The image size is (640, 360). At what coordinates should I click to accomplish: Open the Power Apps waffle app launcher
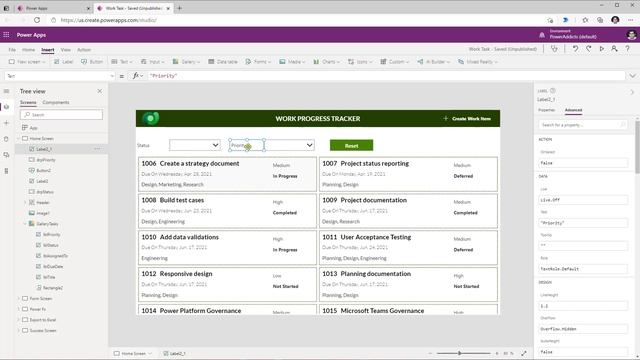[6, 35]
